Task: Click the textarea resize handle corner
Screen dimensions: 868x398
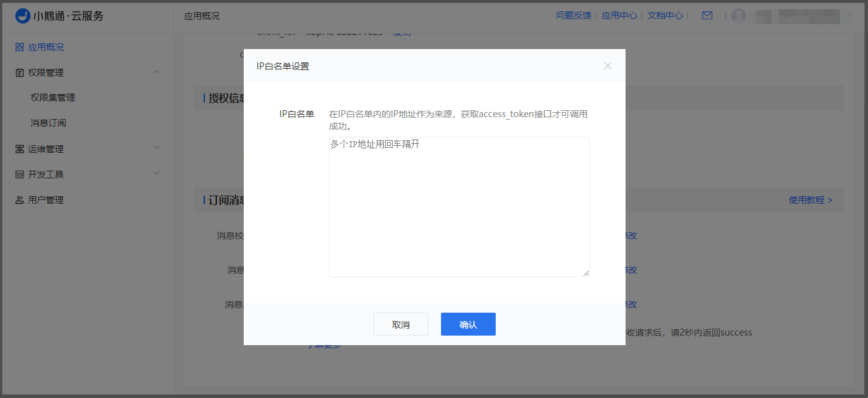Action: [x=586, y=273]
